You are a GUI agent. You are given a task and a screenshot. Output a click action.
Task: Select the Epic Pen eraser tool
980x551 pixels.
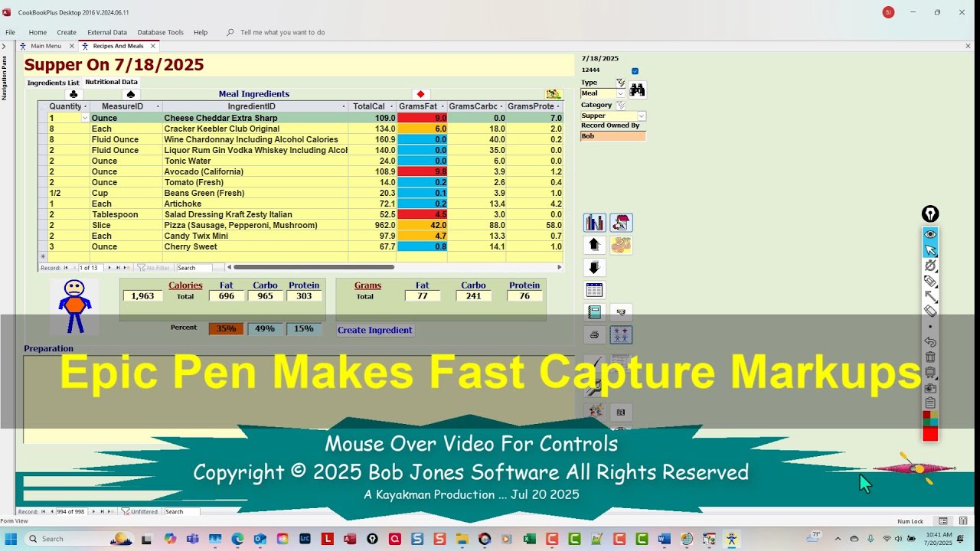pos(930,311)
